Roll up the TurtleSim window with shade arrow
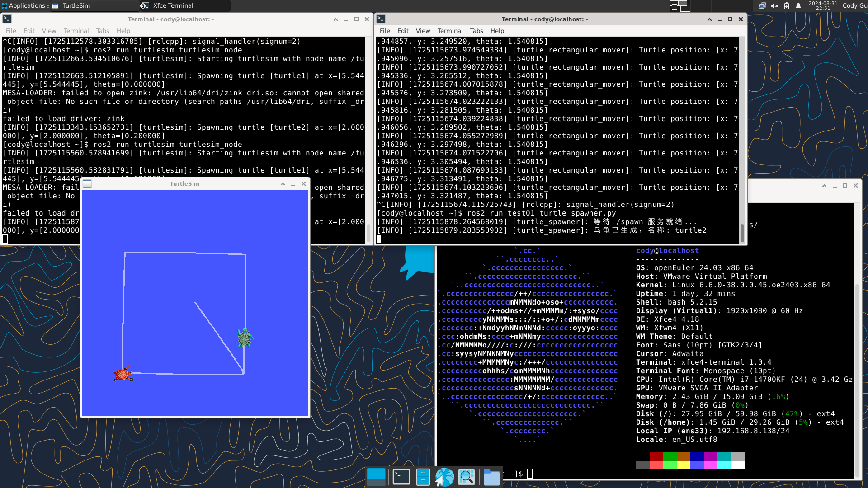 283,184
